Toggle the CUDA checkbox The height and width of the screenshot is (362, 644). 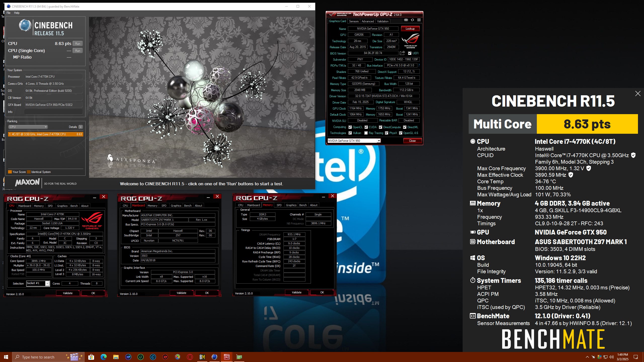click(366, 127)
